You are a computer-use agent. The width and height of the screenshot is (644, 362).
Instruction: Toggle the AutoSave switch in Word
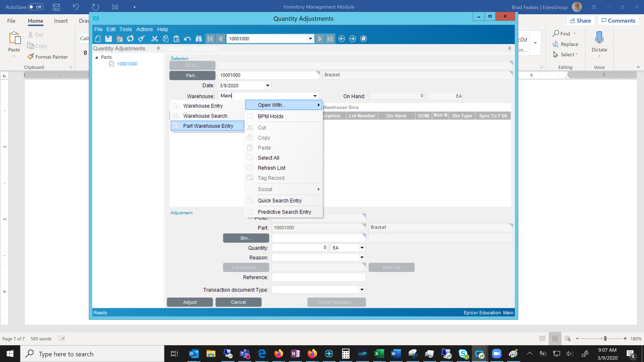(36, 7)
